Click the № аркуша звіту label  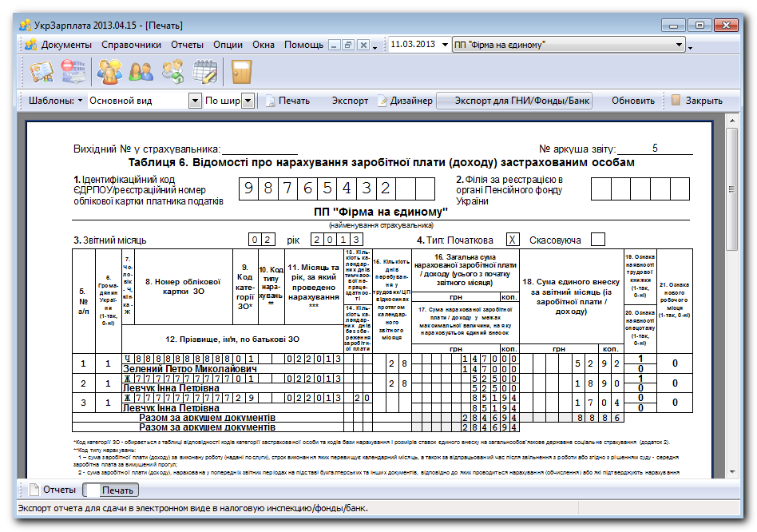pos(577,149)
